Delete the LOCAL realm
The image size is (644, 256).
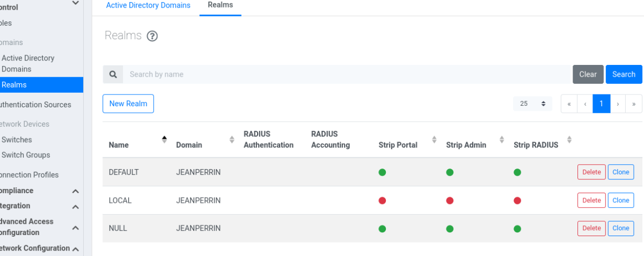point(591,200)
